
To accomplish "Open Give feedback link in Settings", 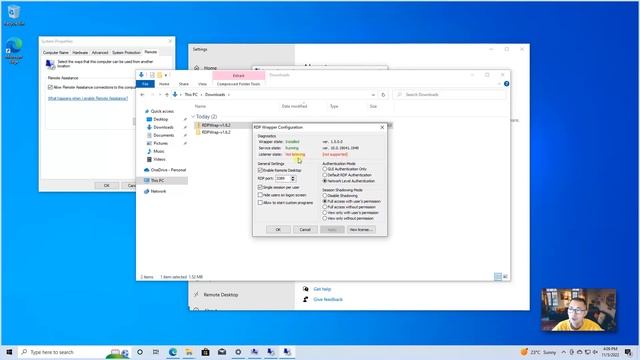I will click(328, 299).
